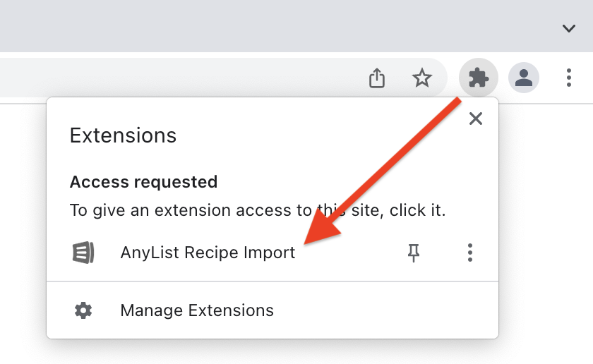Viewport: 593px width, 364px height.
Task: Open Chrome's three-dot main menu
Action: [x=569, y=77]
